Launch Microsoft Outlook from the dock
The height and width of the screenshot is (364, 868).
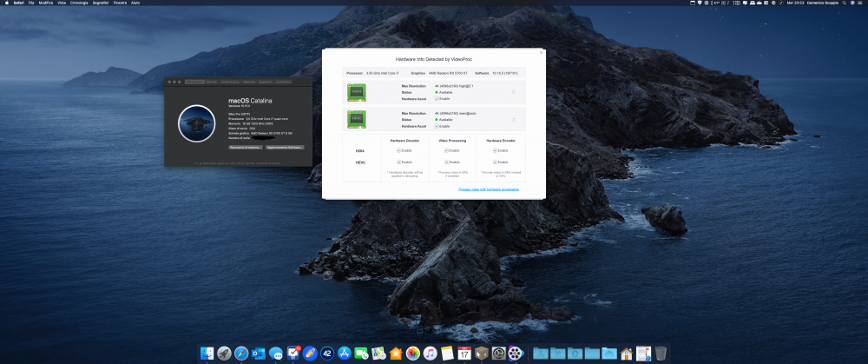click(259, 353)
